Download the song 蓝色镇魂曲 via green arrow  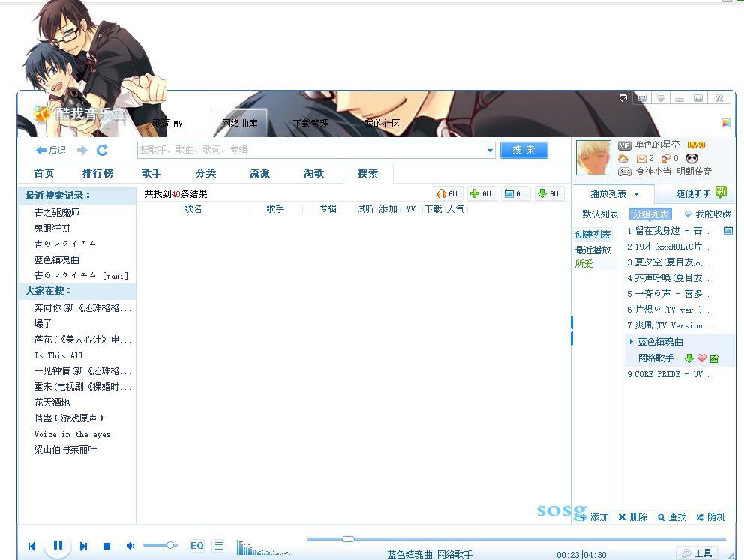click(689, 358)
